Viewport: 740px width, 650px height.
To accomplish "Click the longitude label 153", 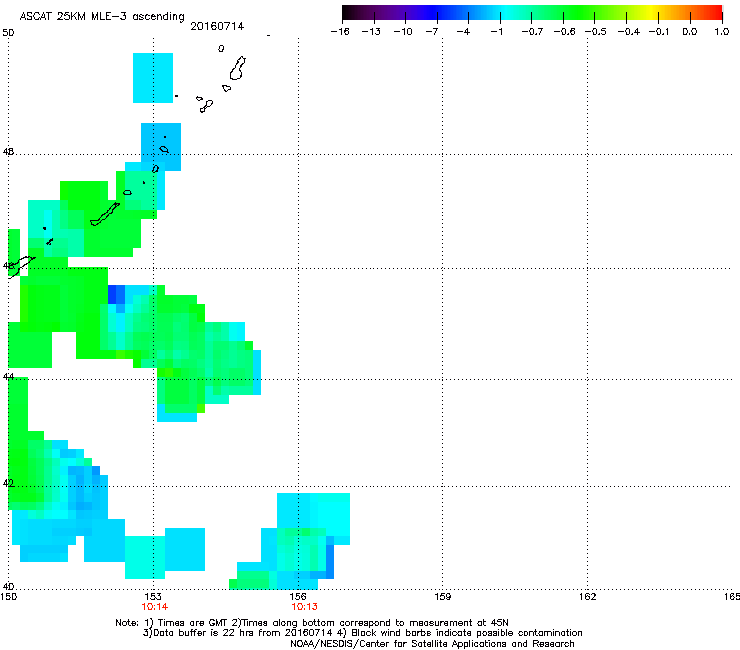I will coord(153,597).
